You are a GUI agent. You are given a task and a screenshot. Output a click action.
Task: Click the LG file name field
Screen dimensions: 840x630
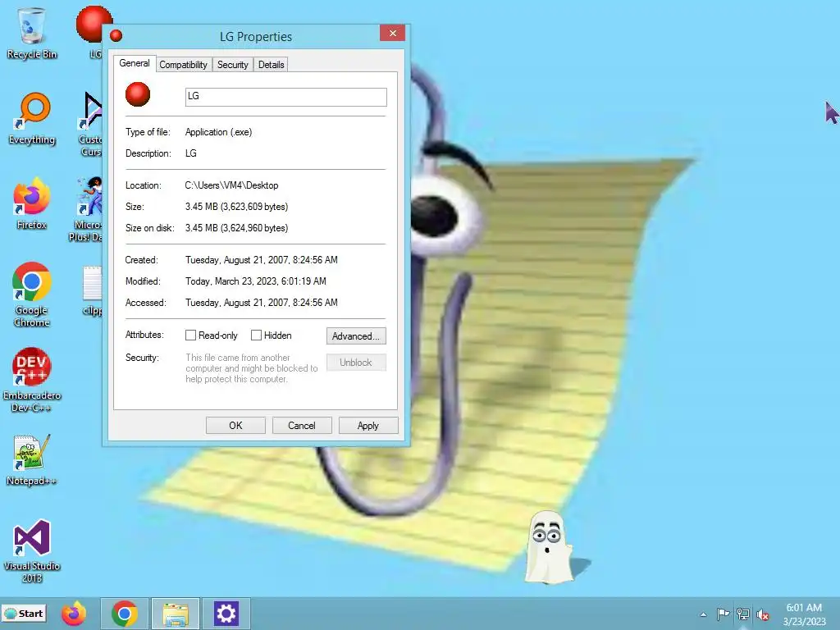[286, 97]
